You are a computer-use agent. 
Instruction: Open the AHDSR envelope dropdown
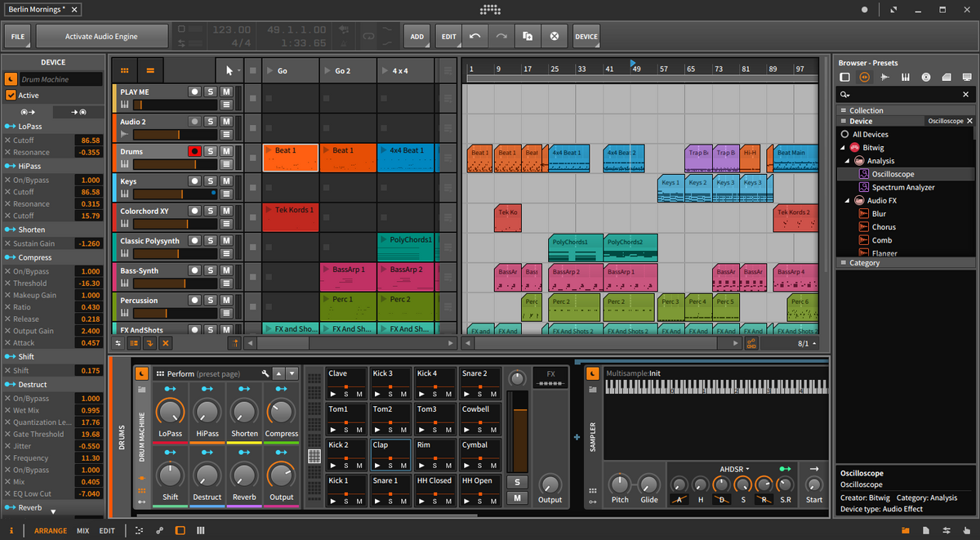[734, 469]
